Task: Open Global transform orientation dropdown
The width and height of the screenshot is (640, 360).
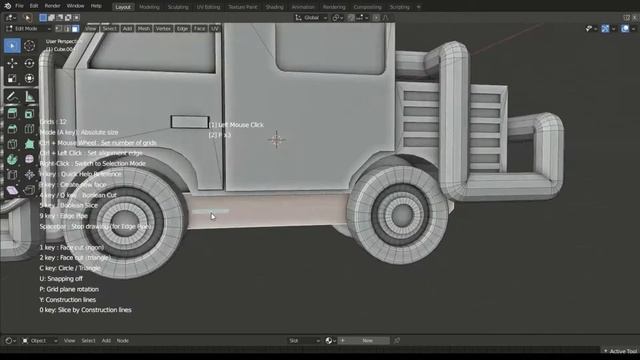Action: (x=311, y=18)
